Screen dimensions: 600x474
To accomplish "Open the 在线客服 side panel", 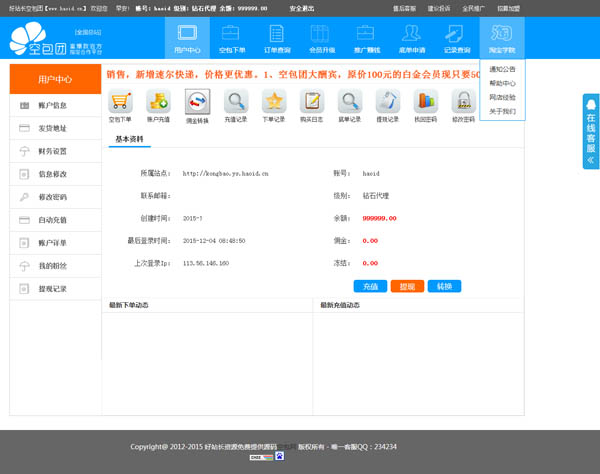I will coord(591,132).
